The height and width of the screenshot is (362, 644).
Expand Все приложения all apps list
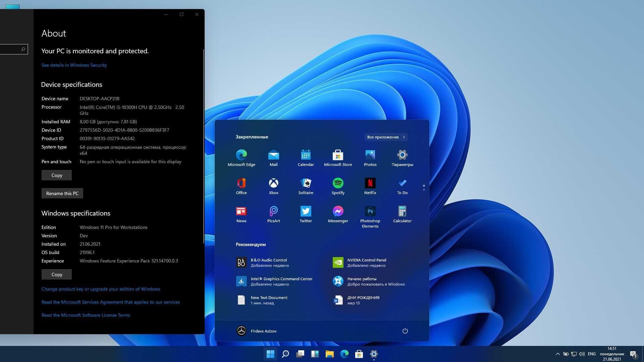click(386, 137)
